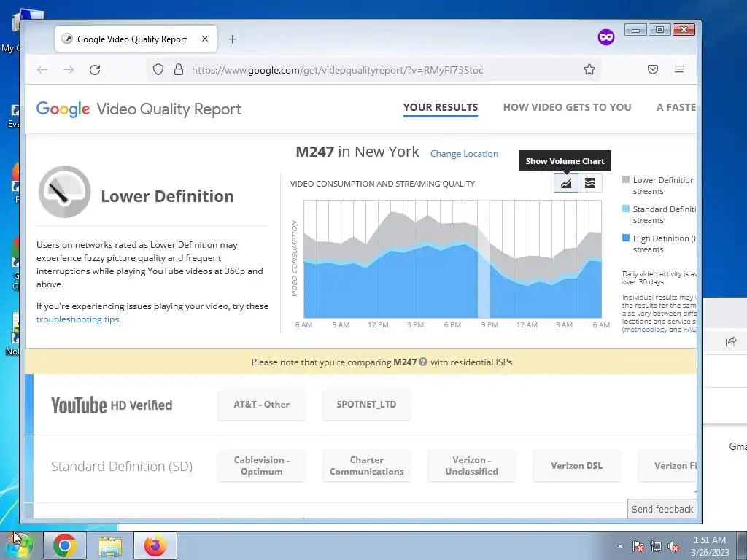This screenshot has width=747, height=560.
Task: Switch to Firefox in the taskbar
Action: 155,545
